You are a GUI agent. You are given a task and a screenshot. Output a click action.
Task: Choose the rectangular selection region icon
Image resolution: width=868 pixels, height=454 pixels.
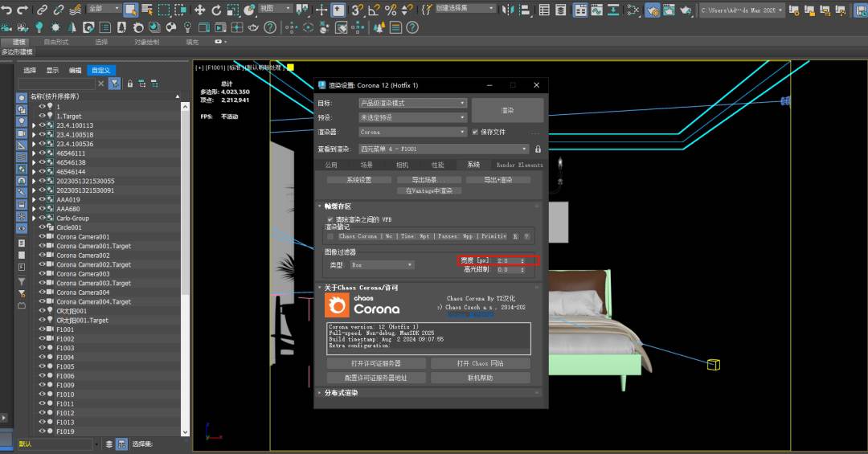[x=164, y=10]
